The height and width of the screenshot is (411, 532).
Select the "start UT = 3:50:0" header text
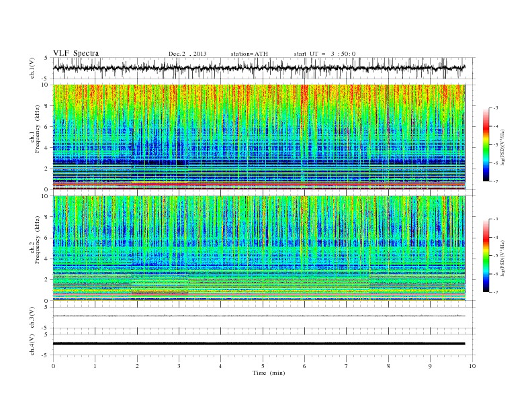click(324, 54)
